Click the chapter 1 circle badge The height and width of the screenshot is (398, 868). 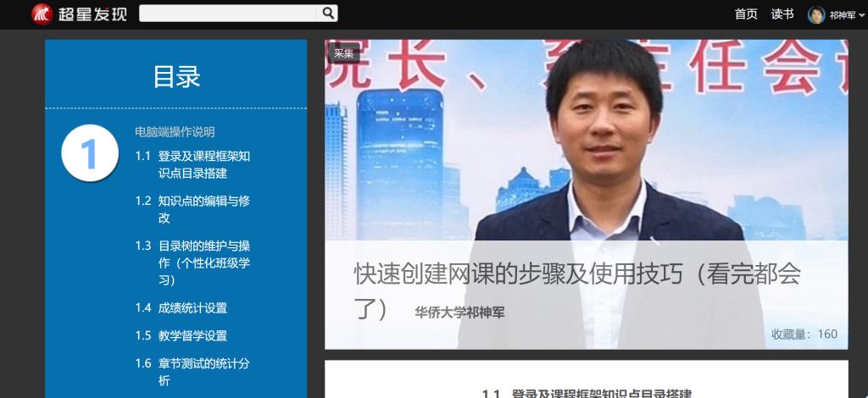[x=89, y=153]
